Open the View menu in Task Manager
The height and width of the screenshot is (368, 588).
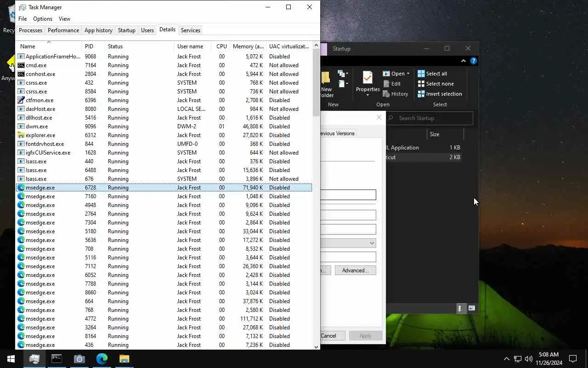64,19
